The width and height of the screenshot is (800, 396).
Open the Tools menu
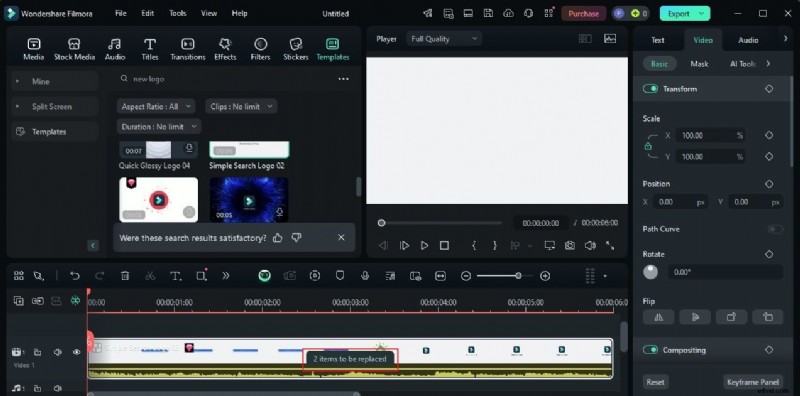click(x=178, y=14)
